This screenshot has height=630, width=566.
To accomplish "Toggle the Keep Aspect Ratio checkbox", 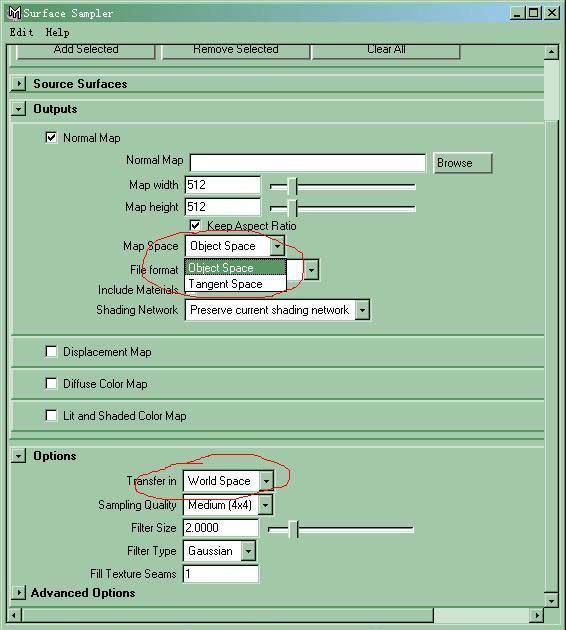I will [195, 225].
